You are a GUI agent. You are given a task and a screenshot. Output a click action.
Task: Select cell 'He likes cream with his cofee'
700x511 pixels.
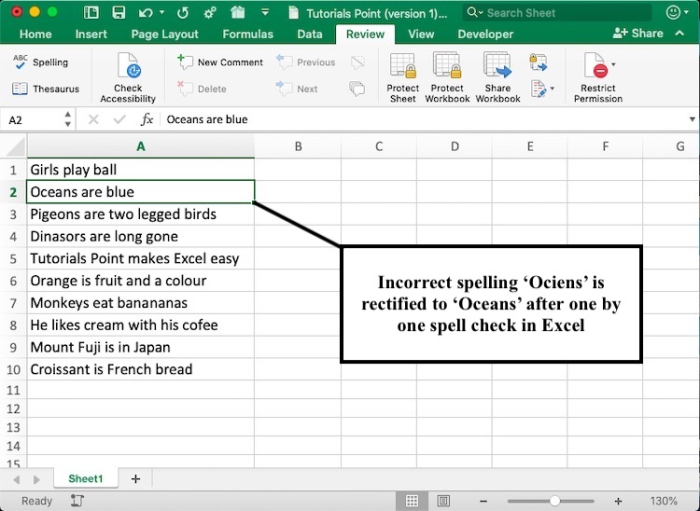pos(141,325)
